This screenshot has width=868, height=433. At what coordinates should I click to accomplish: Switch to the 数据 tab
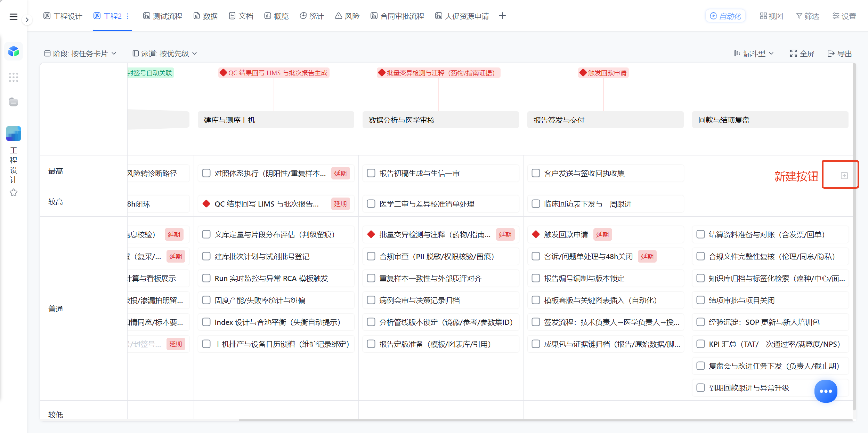tap(206, 16)
